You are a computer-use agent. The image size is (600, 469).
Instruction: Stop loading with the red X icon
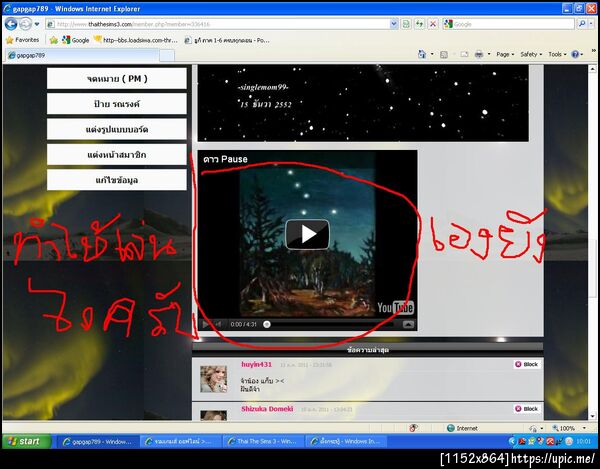(x=433, y=24)
